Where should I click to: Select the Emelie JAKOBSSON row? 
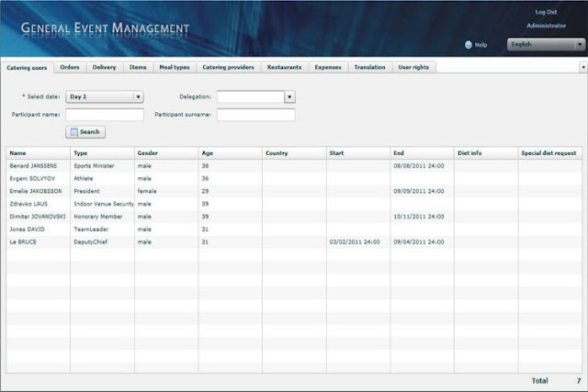click(294, 191)
